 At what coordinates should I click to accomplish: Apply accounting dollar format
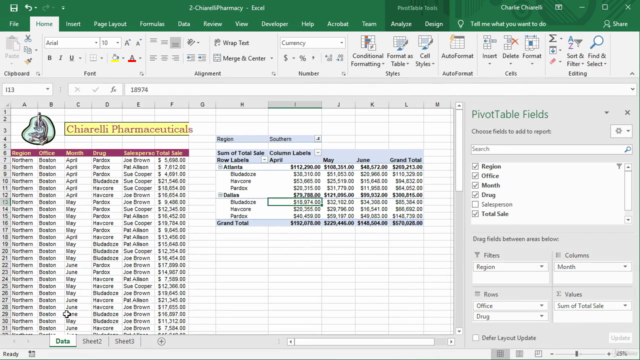click(x=285, y=58)
